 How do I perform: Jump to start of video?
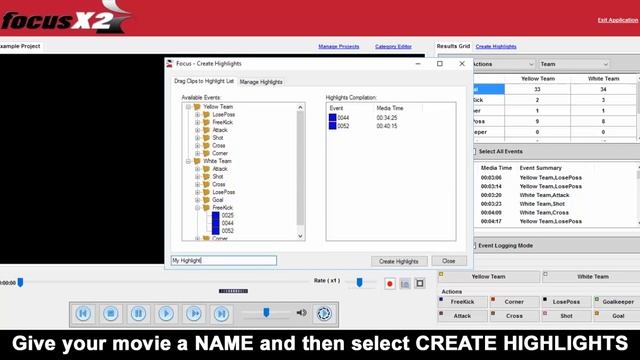[x=84, y=313]
